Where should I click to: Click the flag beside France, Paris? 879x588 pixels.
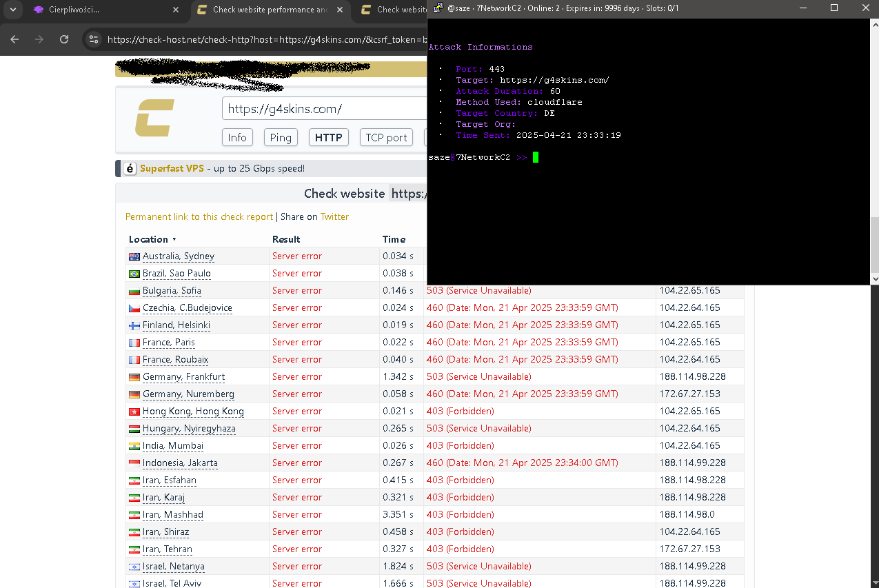pyautogui.click(x=134, y=343)
